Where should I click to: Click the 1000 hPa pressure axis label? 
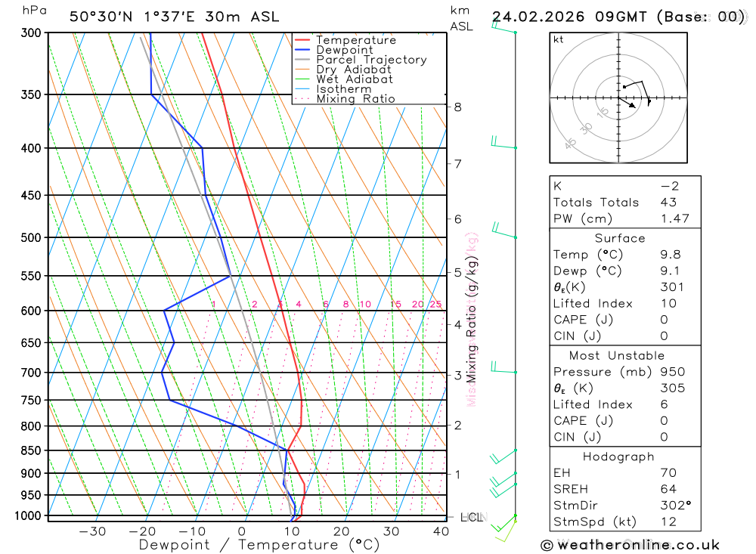(28, 516)
